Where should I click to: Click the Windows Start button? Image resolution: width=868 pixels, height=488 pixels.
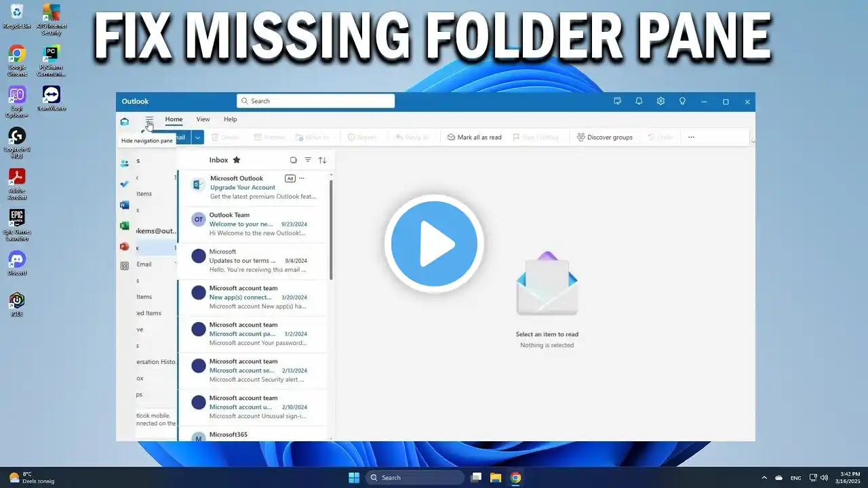pyautogui.click(x=353, y=477)
